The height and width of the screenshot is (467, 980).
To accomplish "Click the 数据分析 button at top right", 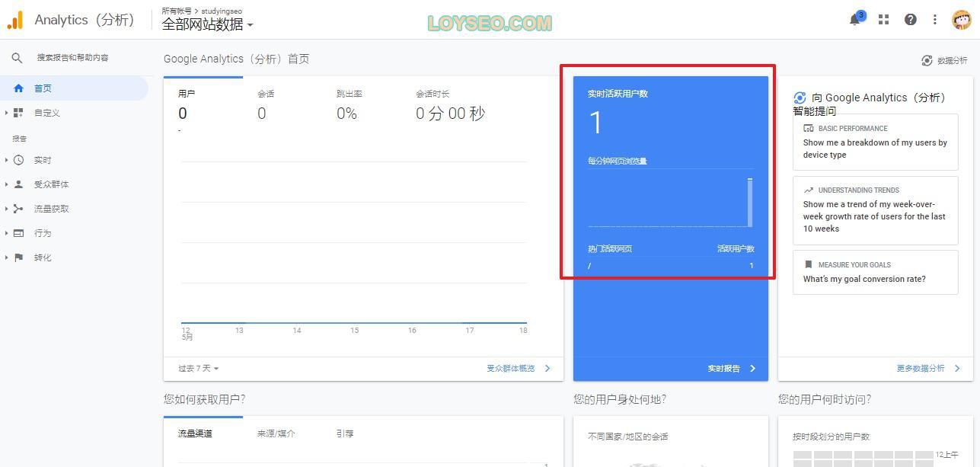I will point(944,60).
